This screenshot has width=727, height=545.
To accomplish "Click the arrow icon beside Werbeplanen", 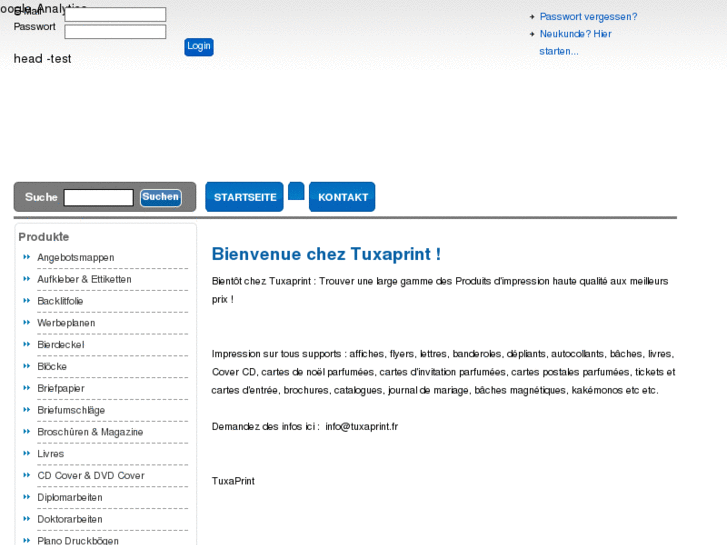I will click(26, 322).
